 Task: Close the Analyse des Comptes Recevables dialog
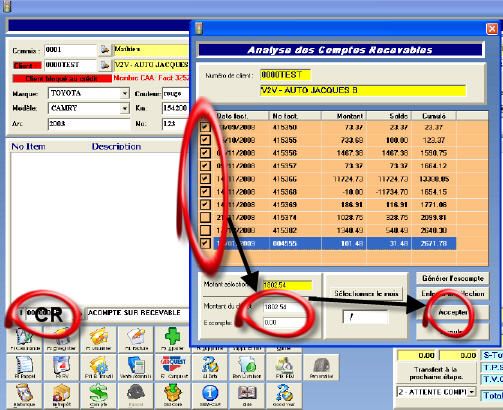coord(492,29)
